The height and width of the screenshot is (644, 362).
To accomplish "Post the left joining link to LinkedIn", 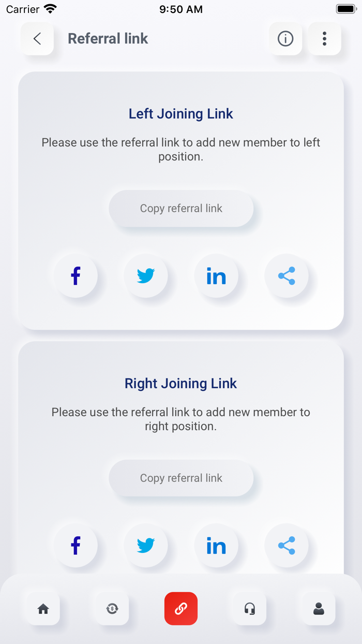I will pos(217,275).
